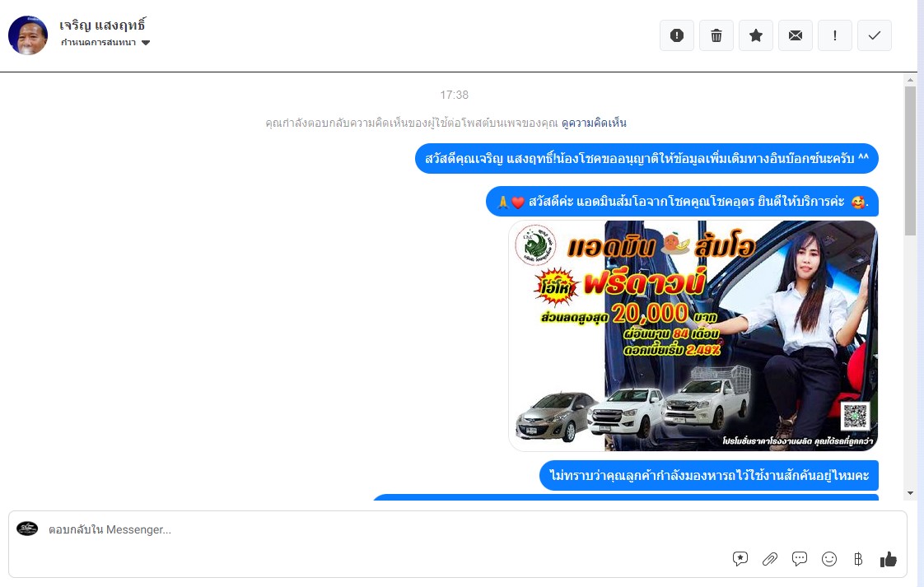This screenshot has width=924, height=587.
Task: Mark as unread with envelope icon
Action: click(x=796, y=35)
